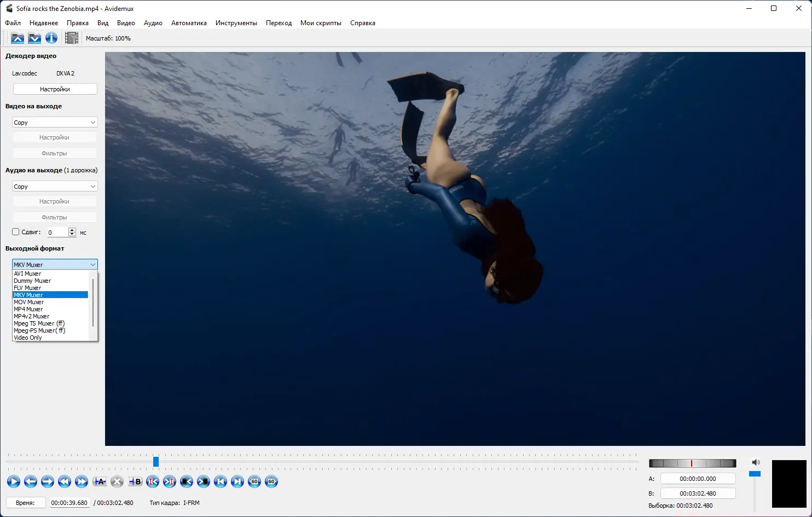This screenshot has width=812, height=517.
Task: Click the blue timeline position handle
Action: 156,462
